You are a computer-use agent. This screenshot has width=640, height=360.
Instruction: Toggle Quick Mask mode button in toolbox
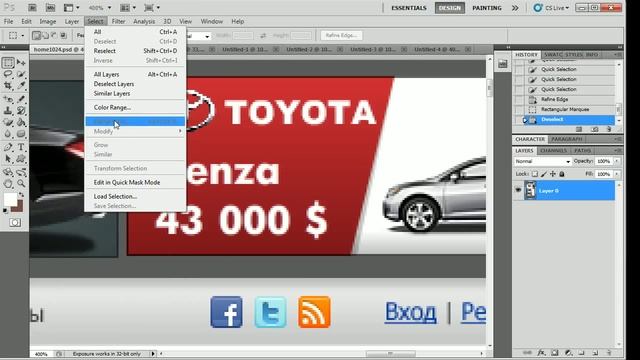pyautogui.click(x=15, y=222)
